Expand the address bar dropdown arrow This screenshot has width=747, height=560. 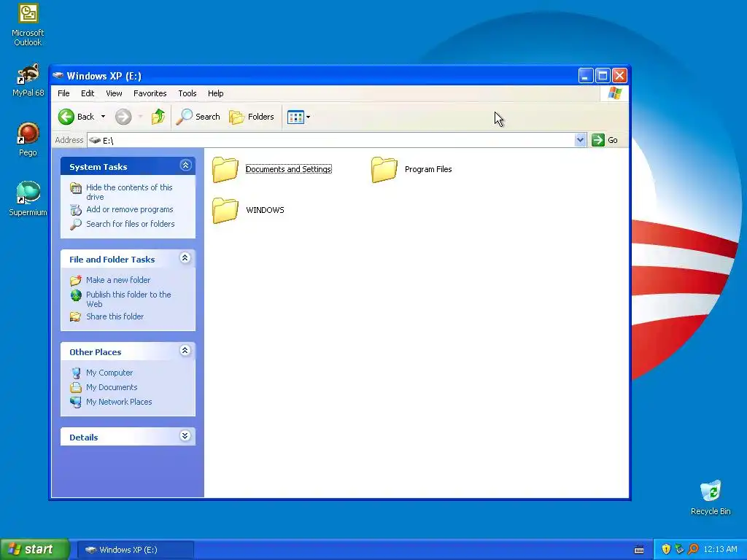(x=580, y=140)
